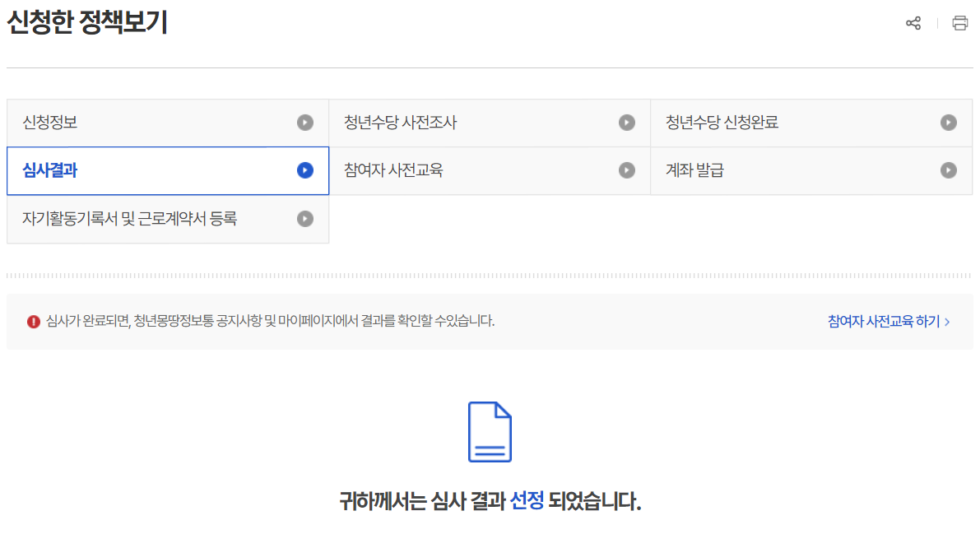Click the arrow icon beside 참여자 사전교육

pos(628,170)
